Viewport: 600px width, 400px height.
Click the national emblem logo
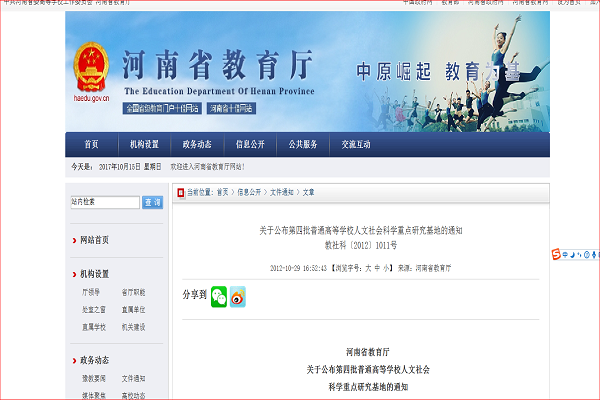click(91, 62)
